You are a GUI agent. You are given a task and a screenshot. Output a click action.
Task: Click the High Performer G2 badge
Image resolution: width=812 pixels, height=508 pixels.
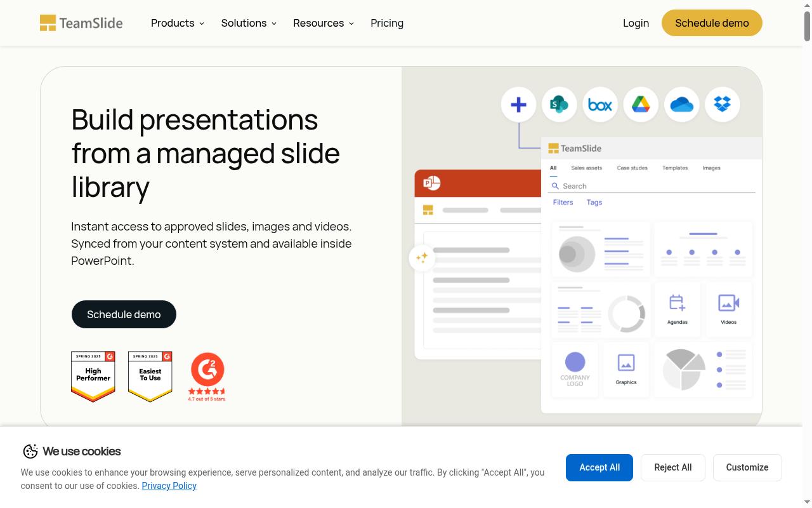[x=93, y=377]
